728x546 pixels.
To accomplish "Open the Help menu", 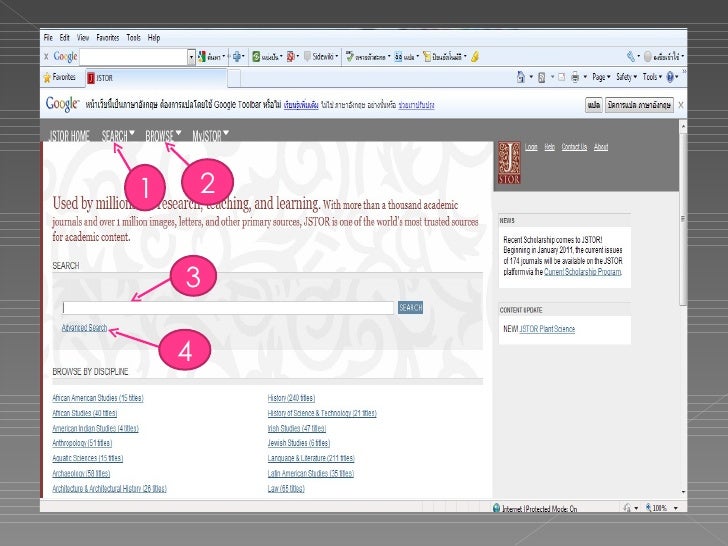I will (154, 38).
